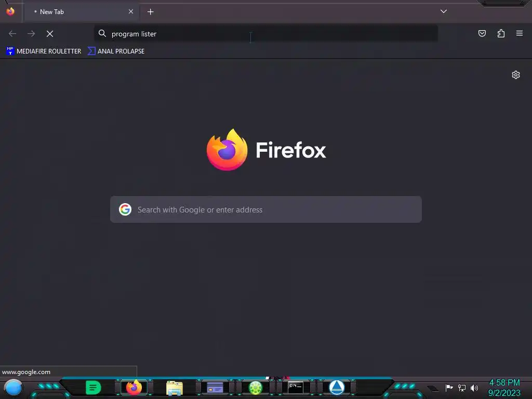Open new tab personalize gear

[516, 75]
